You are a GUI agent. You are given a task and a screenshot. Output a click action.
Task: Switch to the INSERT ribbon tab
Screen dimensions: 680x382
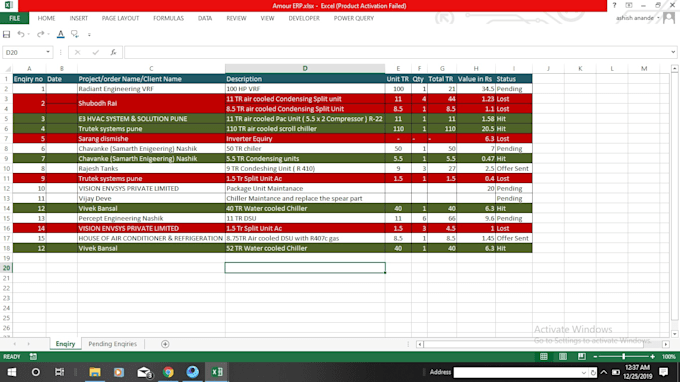78,18
